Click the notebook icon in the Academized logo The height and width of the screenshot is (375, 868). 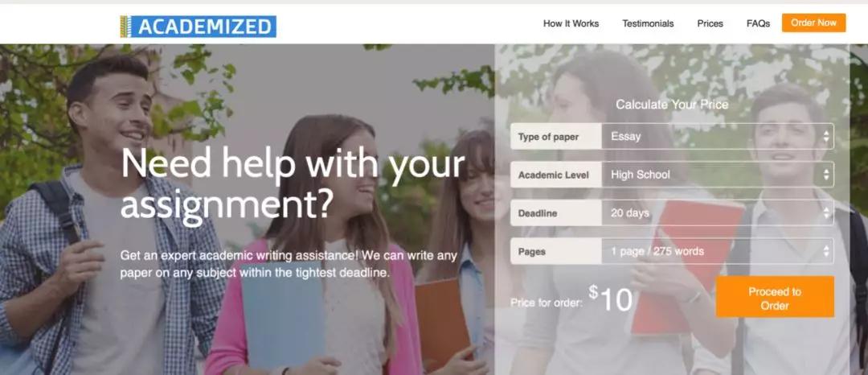(x=126, y=27)
